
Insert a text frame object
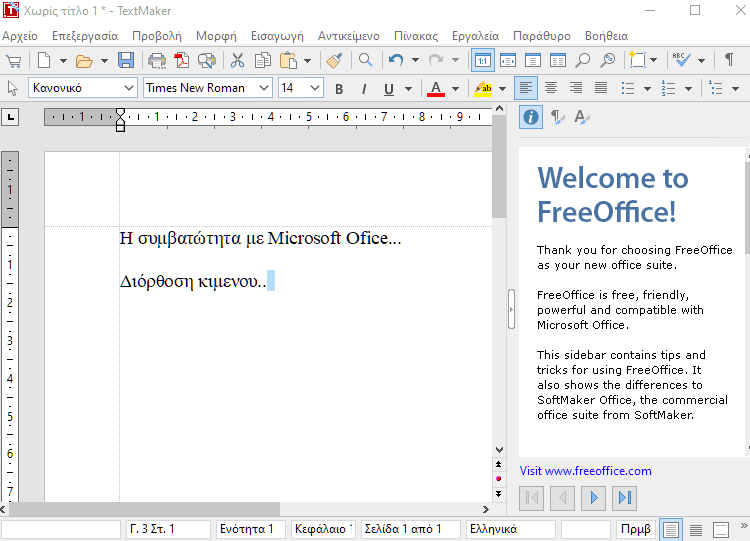pyautogui.click(x=638, y=61)
